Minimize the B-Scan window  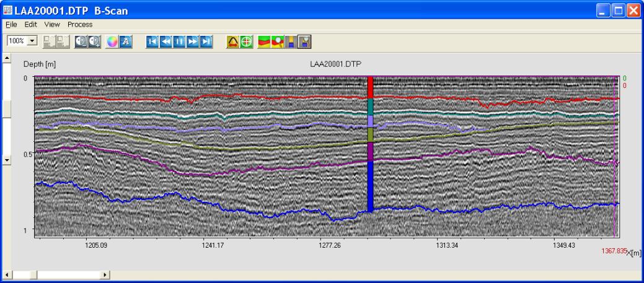[604, 11]
